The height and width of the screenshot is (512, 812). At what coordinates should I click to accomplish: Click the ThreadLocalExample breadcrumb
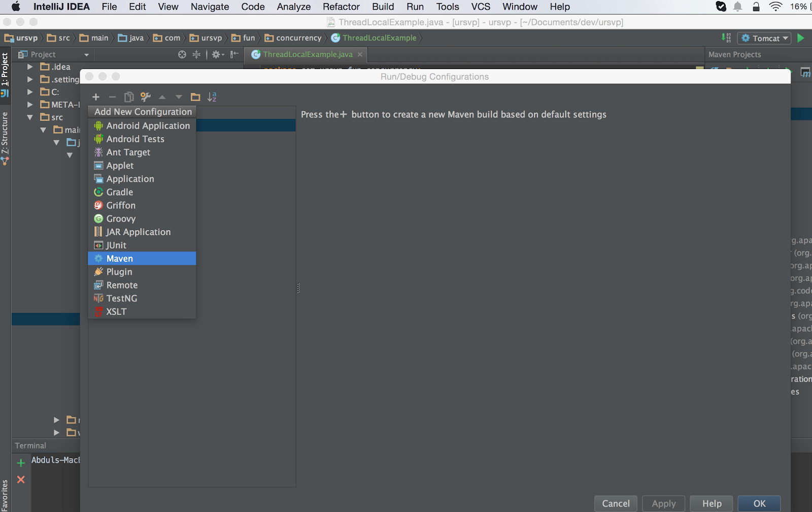(x=374, y=38)
